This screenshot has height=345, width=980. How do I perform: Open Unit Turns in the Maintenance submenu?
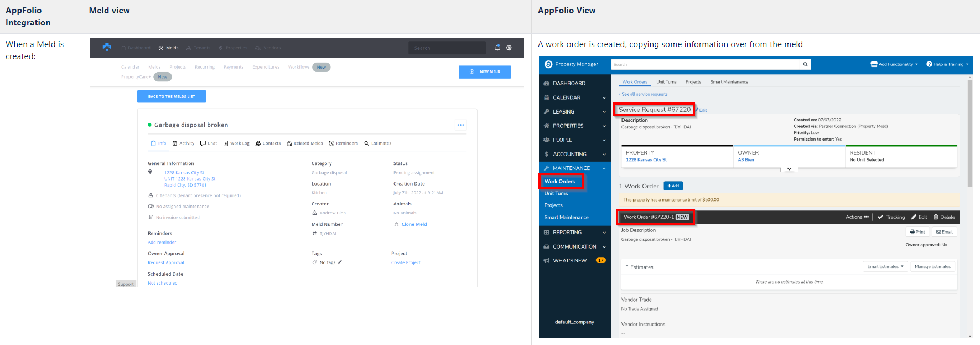[x=556, y=194]
